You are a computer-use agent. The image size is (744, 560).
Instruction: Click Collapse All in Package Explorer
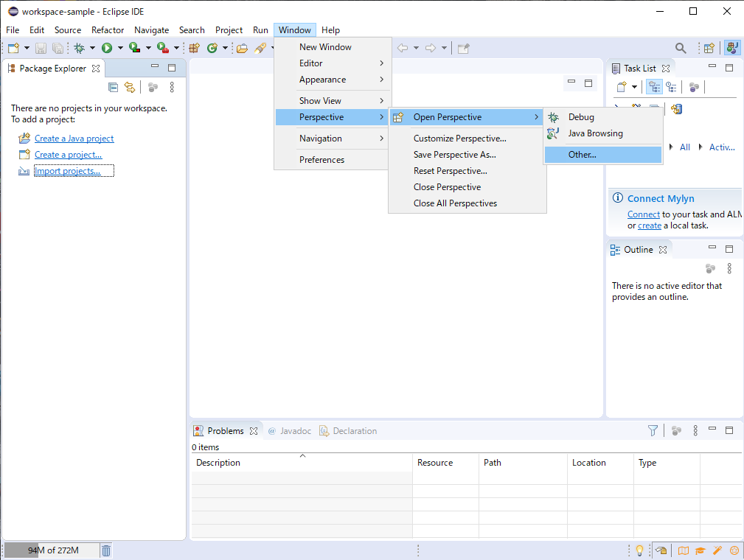pyautogui.click(x=113, y=87)
